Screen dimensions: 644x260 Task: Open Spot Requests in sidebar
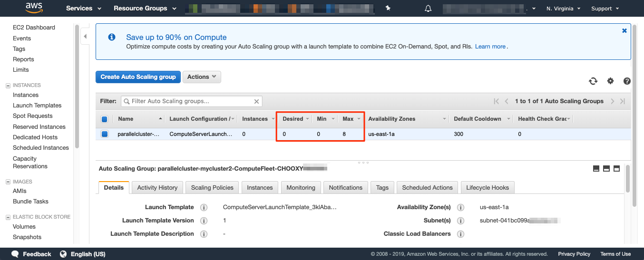click(x=33, y=116)
